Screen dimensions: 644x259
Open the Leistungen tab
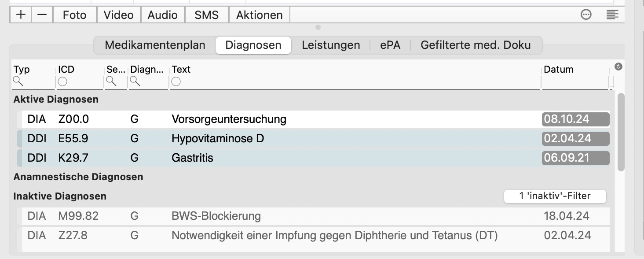[331, 45]
